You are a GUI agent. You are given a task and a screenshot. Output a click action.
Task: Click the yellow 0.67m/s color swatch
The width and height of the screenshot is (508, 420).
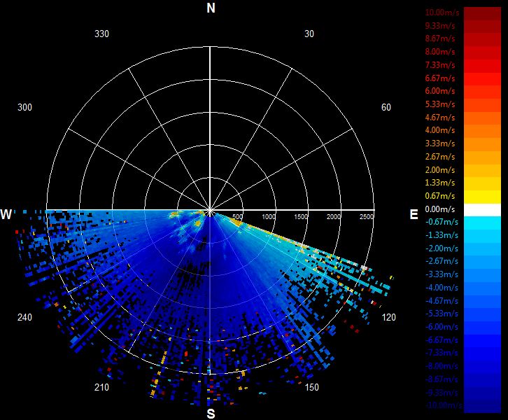(482, 197)
